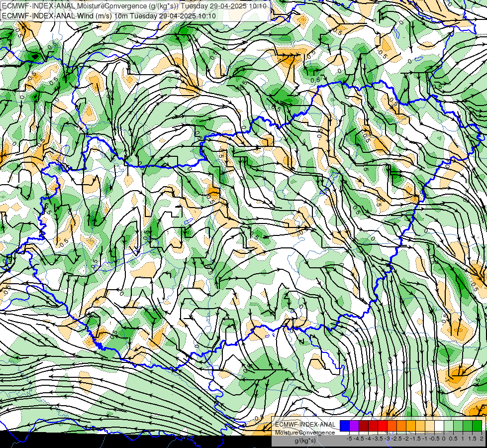Click the -0.5 legend tick value
487x448 pixels.
pos(434,439)
